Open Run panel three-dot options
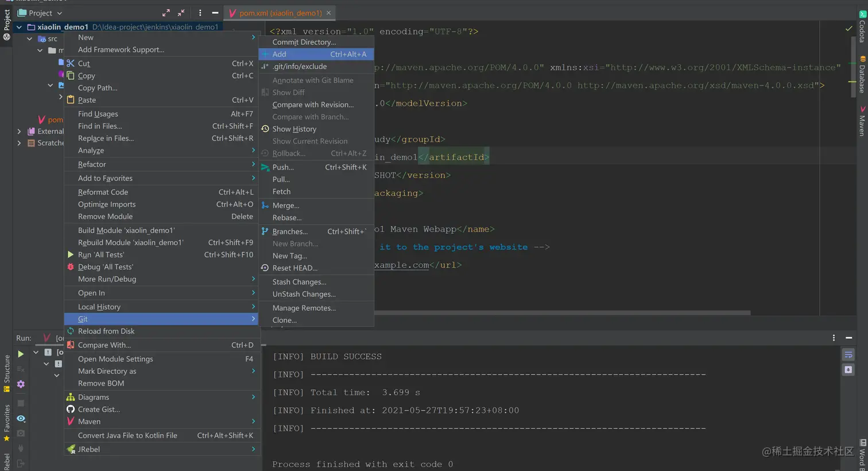 834,338
